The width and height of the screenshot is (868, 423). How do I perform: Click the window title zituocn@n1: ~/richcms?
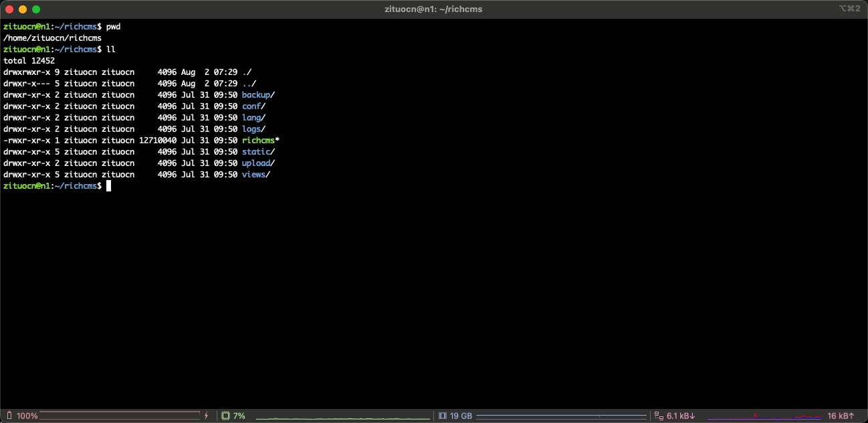tap(433, 9)
